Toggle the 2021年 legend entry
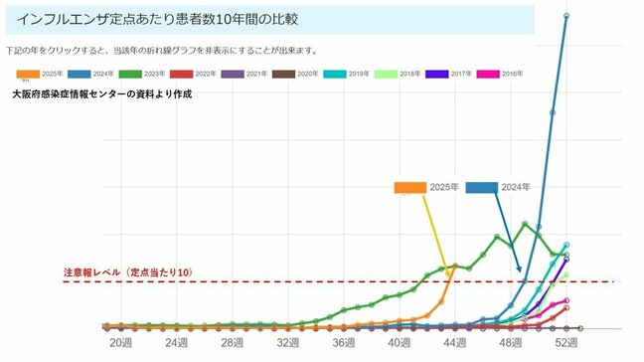The height and width of the screenshot is (362, 644). pyautogui.click(x=244, y=74)
